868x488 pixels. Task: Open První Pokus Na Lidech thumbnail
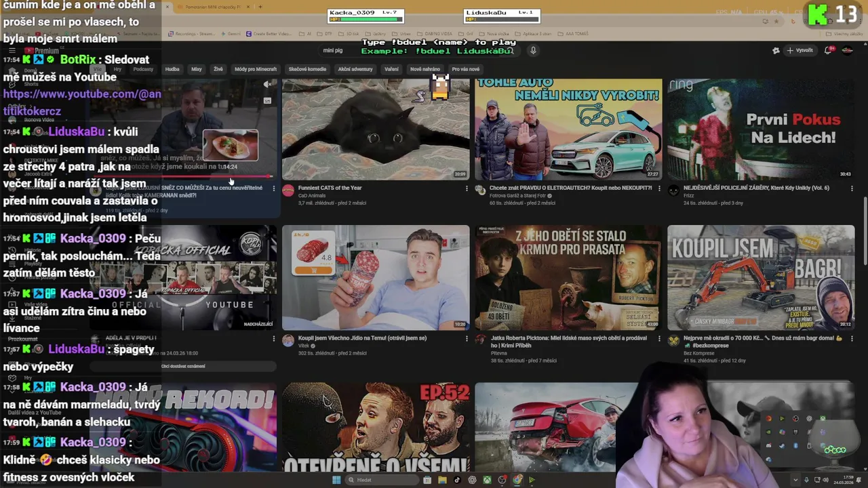point(761,129)
